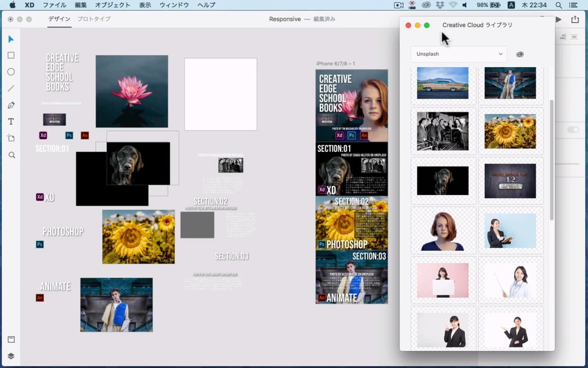Click the Share export icon

(575, 19)
